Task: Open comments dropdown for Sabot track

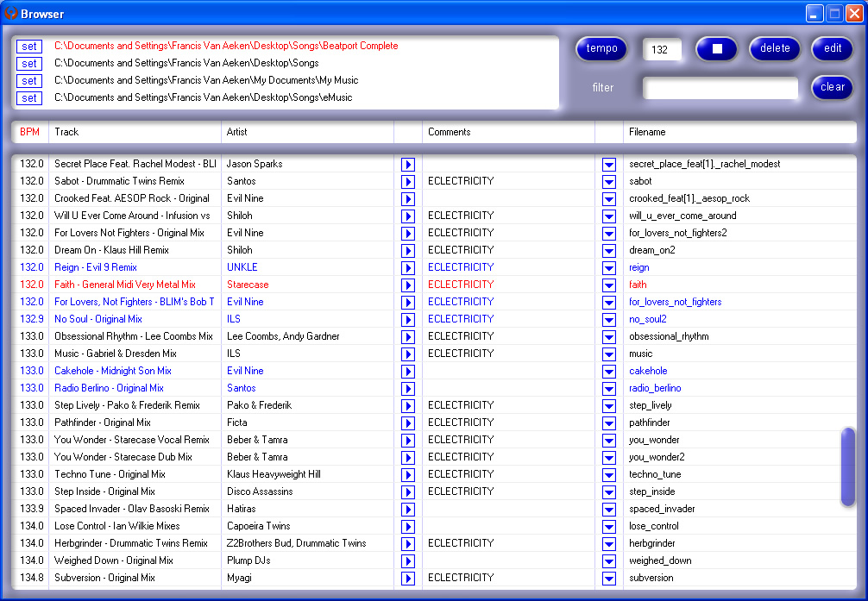Action: (x=609, y=181)
